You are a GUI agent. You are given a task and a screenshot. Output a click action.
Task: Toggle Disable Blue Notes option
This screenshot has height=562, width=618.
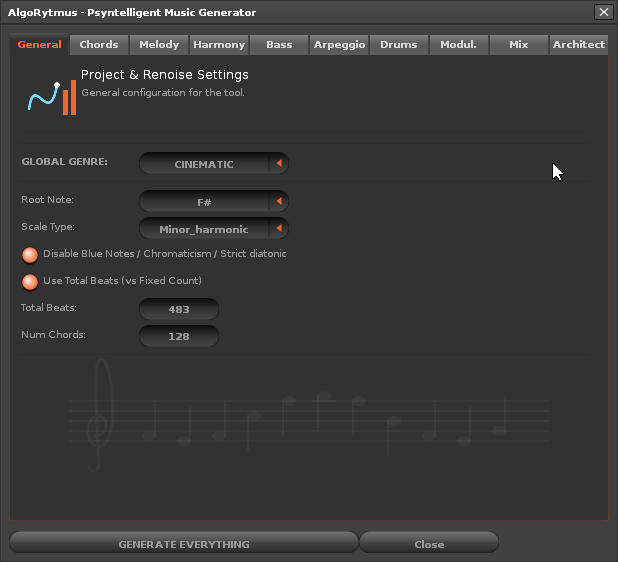[x=30, y=255]
